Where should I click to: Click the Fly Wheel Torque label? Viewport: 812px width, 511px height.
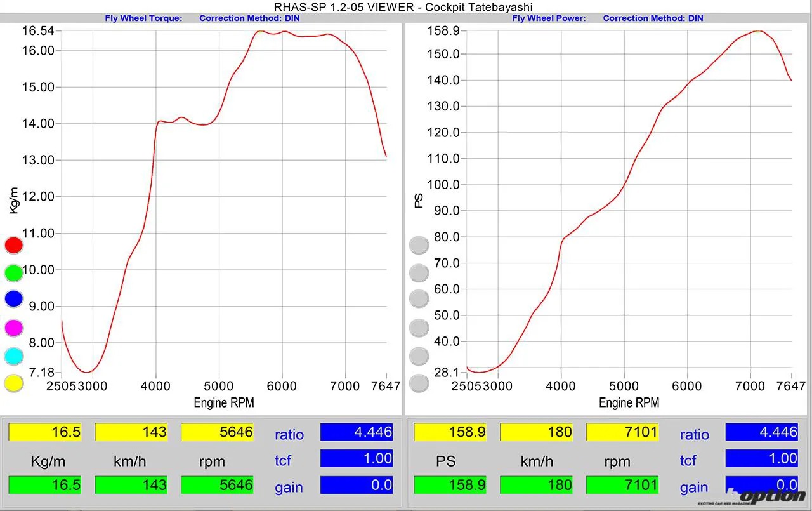pyautogui.click(x=143, y=18)
